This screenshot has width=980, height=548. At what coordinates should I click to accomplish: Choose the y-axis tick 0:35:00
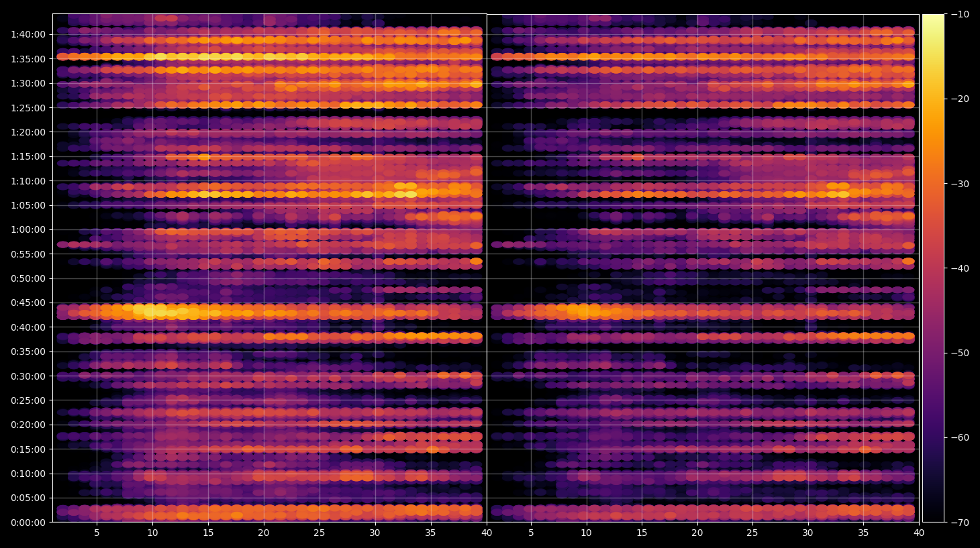pos(28,351)
